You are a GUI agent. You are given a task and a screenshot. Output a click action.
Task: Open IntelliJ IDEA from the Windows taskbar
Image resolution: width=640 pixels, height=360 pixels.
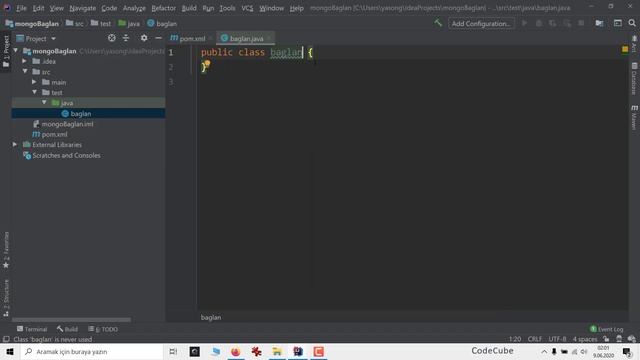(x=298, y=351)
